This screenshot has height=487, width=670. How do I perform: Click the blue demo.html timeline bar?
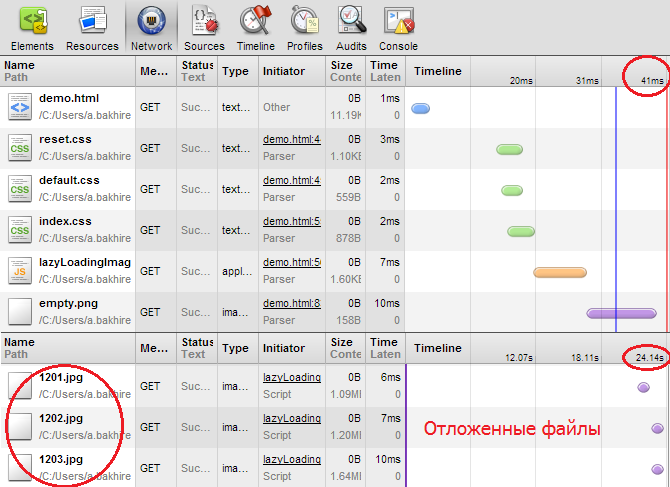click(x=420, y=109)
